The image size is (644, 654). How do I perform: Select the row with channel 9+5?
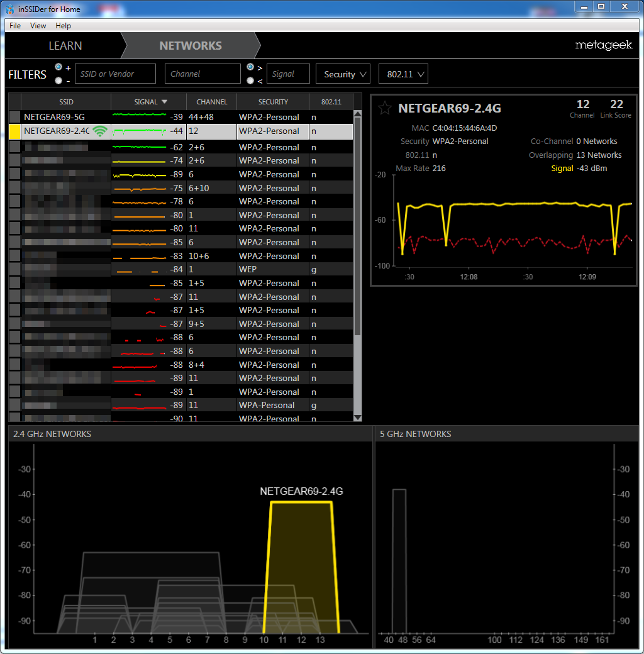pyautogui.click(x=181, y=324)
